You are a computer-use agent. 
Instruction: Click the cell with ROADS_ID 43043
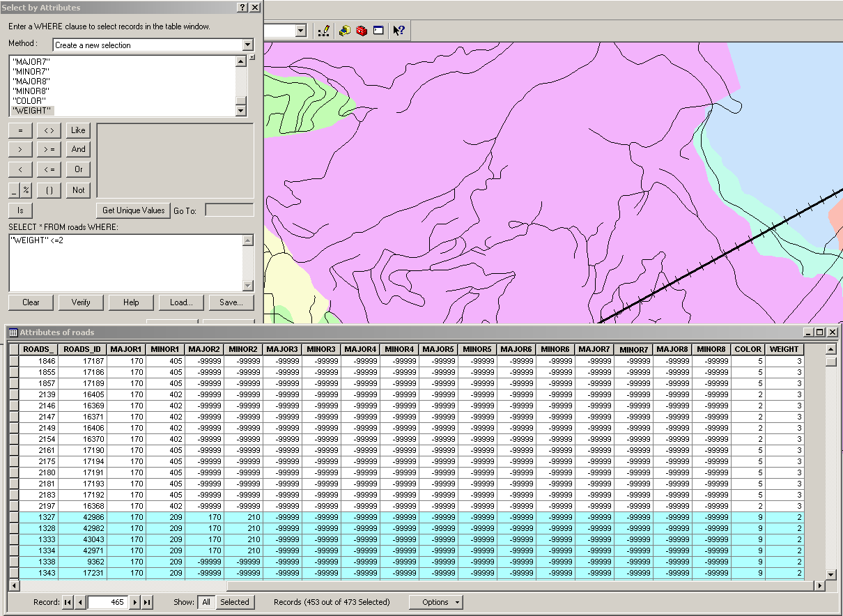(x=82, y=539)
